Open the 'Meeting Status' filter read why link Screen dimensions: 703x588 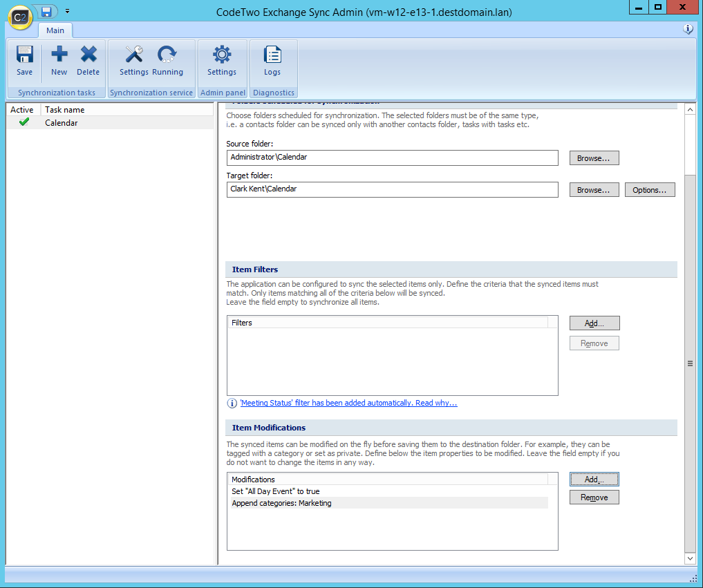348,403
